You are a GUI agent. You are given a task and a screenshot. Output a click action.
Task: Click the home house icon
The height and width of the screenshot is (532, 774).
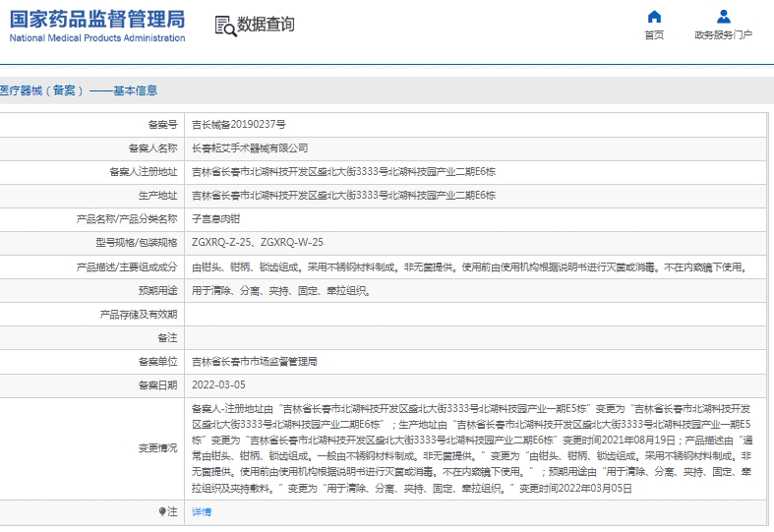[654, 17]
